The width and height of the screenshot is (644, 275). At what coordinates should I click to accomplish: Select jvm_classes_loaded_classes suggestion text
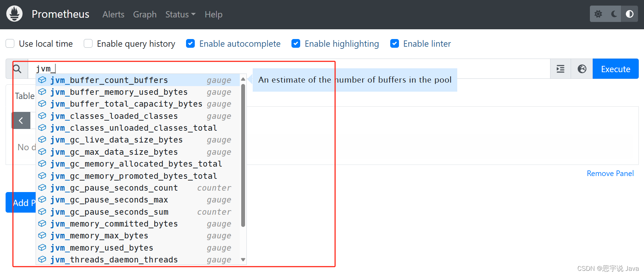(114, 116)
